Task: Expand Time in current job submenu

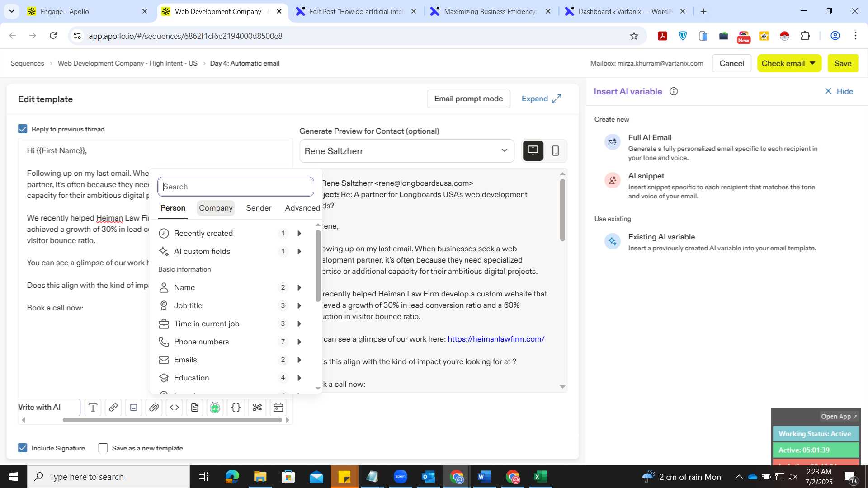Action: 299,324
